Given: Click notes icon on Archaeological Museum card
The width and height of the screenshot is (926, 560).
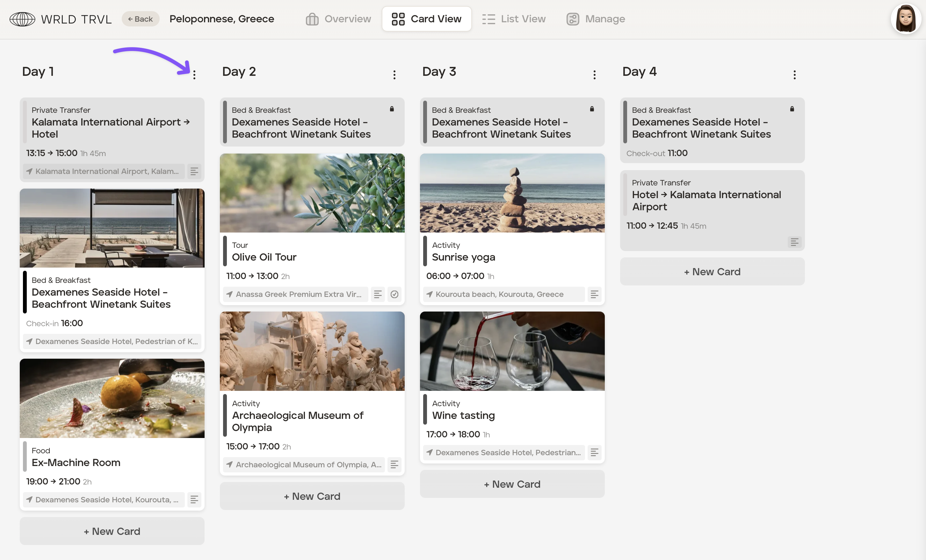Looking at the screenshot, I should click(394, 465).
